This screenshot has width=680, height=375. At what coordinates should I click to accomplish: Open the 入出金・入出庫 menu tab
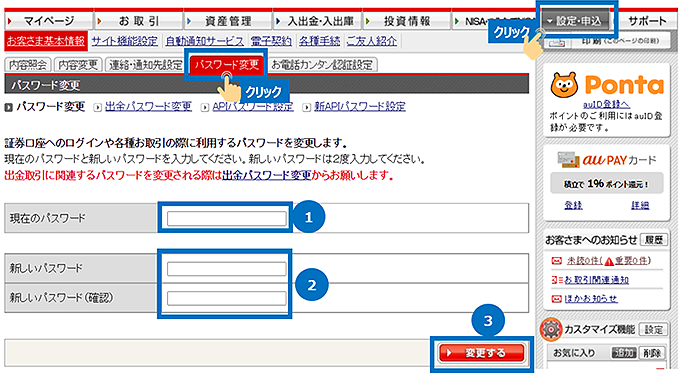tap(317, 21)
